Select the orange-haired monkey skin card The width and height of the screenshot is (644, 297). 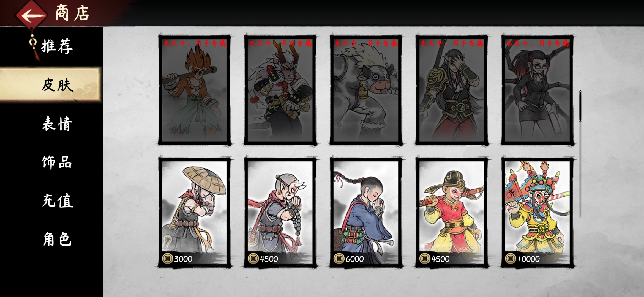pos(195,90)
